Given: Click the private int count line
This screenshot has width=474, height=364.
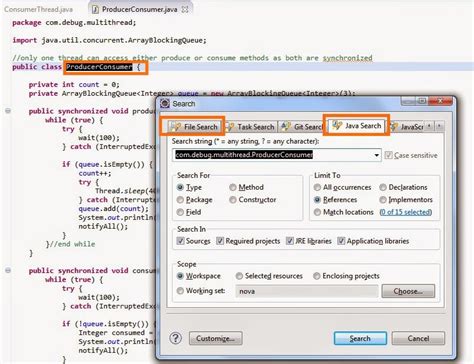Looking at the screenshot, I should 74,85.
